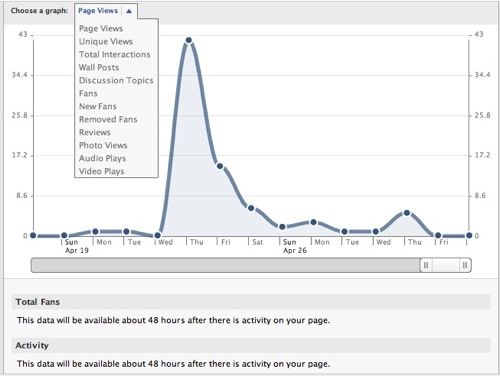Click the right y-axis 25.8 label

(482, 115)
